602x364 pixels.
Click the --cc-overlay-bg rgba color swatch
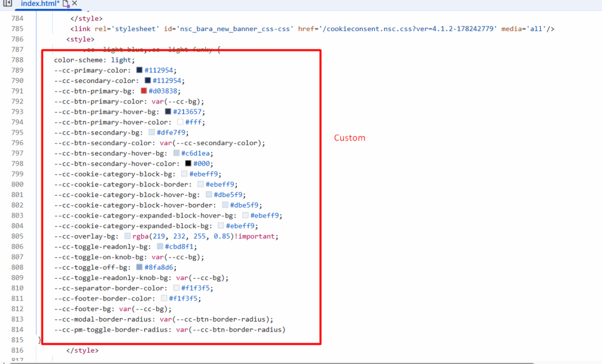click(127, 236)
